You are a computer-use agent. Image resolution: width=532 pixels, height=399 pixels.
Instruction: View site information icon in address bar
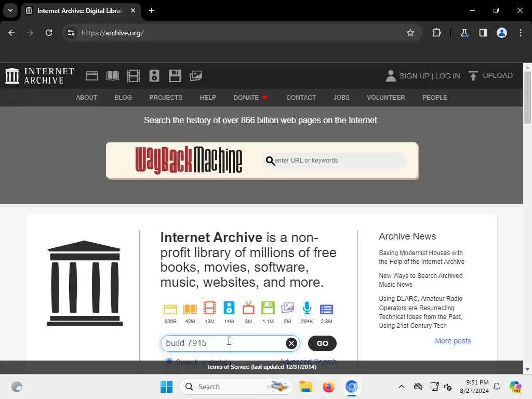[71, 33]
